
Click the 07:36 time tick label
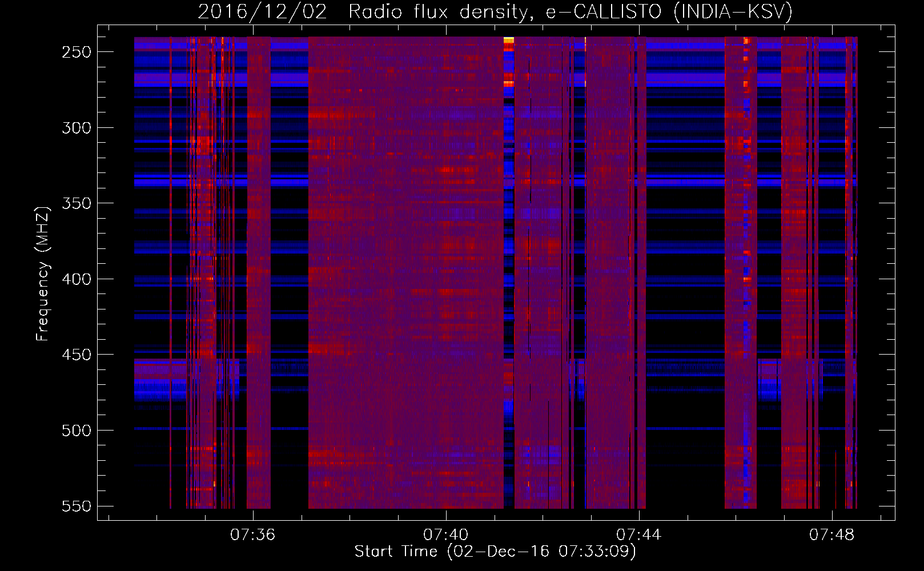tap(252, 534)
